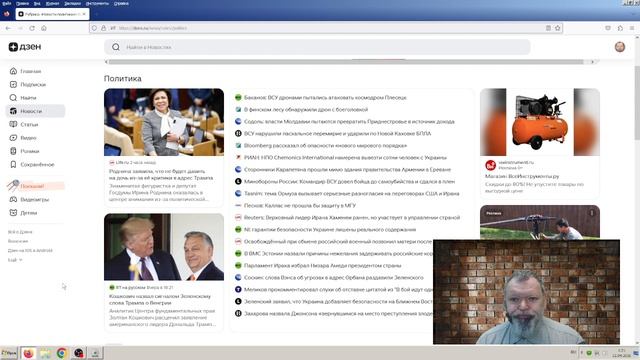Open the Firefox hamburger menu

pyautogui.click(x=632, y=28)
